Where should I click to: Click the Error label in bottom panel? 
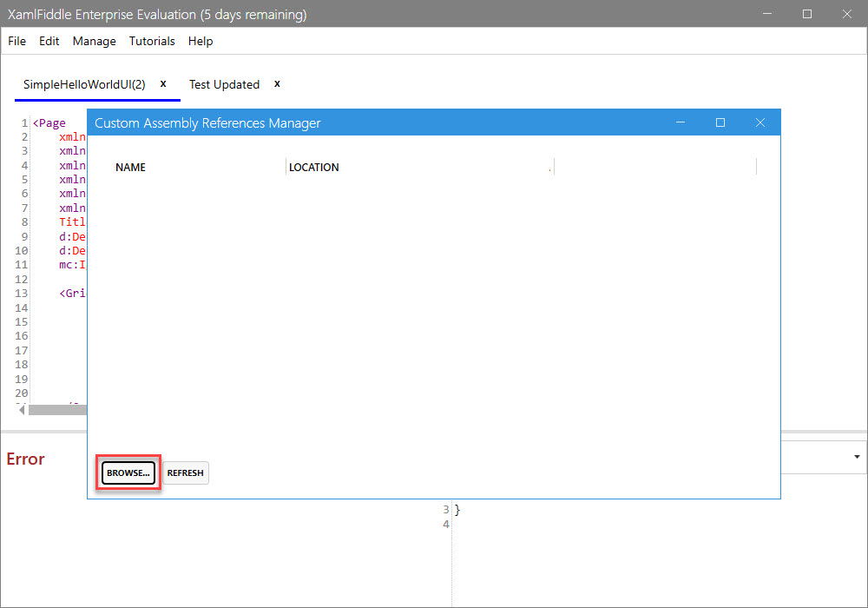tap(25, 459)
